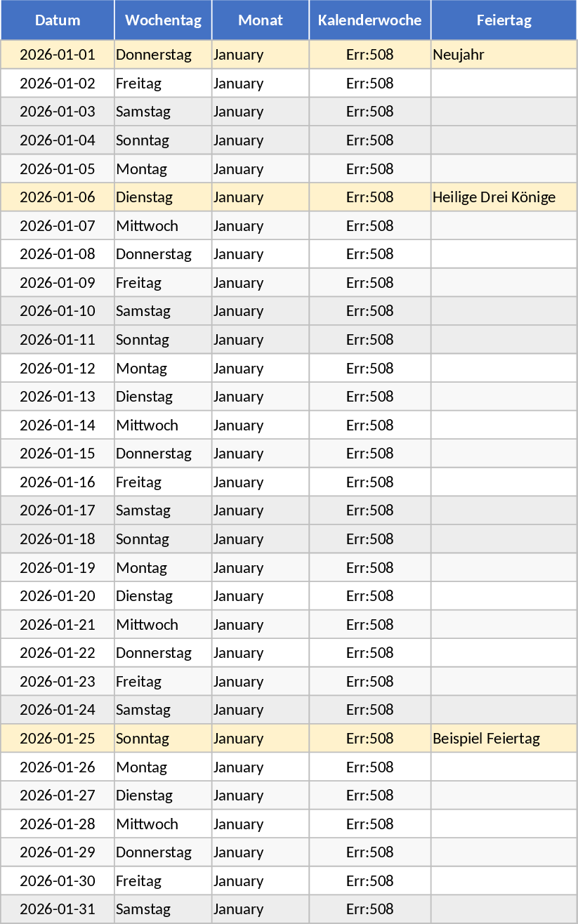Select the Montag cell for 2026-01-19

click(163, 567)
